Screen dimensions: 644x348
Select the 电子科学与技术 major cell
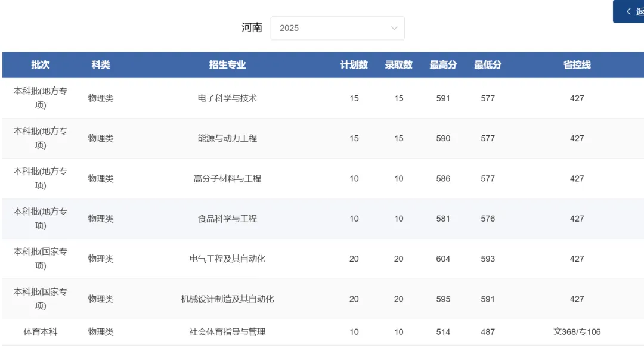[227, 98]
